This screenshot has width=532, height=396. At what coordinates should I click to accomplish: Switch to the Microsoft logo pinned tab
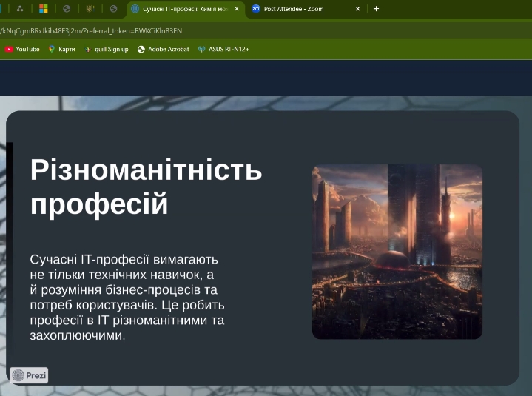[44, 9]
